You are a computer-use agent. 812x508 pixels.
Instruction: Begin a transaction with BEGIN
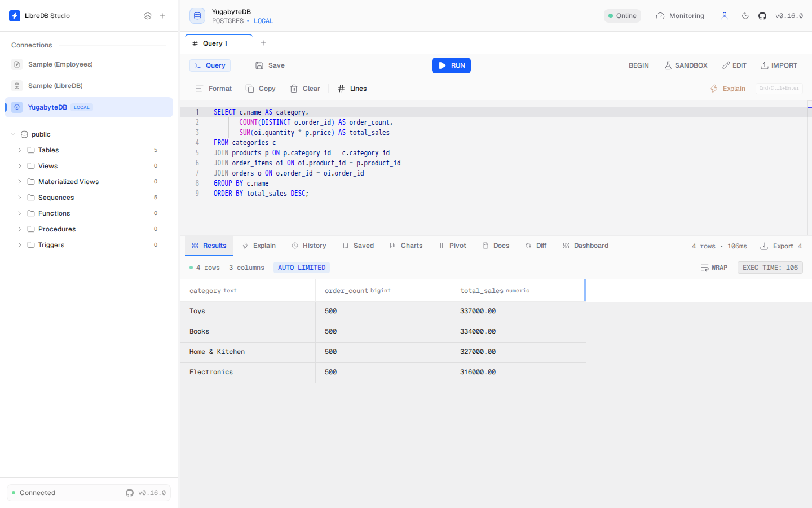pyautogui.click(x=639, y=65)
